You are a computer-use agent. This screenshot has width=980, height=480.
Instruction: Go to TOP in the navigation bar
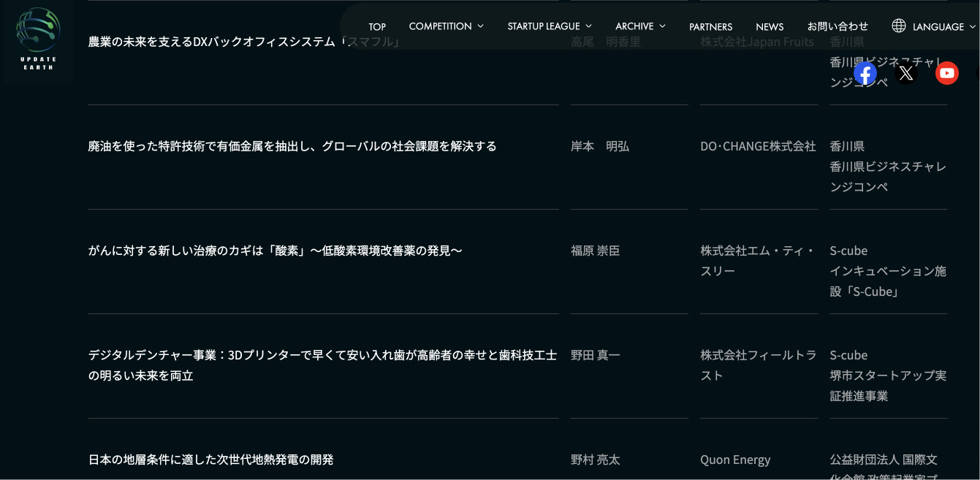pos(377,26)
